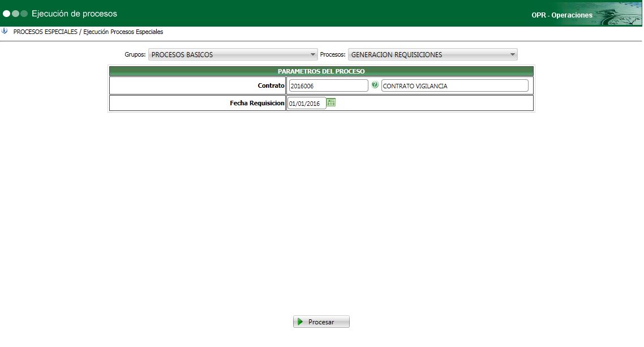Click the Fecha Requisicion label
Viewport: 644px width, 347px height.
[257, 103]
